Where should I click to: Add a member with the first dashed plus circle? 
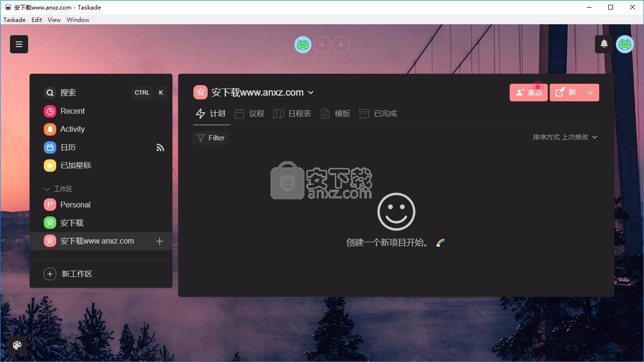click(x=322, y=45)
